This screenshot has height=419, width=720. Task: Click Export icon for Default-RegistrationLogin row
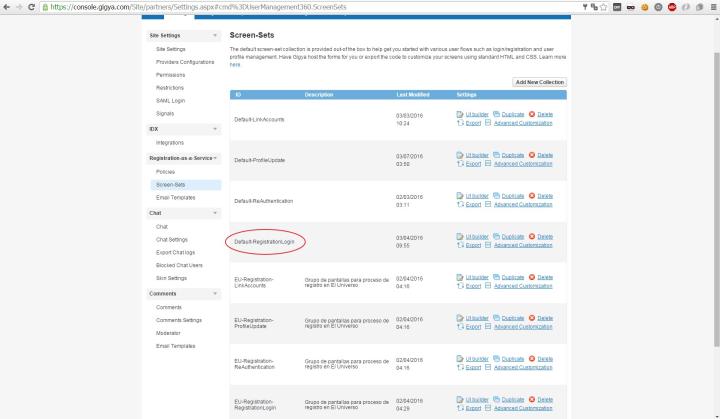coord(460,245)
